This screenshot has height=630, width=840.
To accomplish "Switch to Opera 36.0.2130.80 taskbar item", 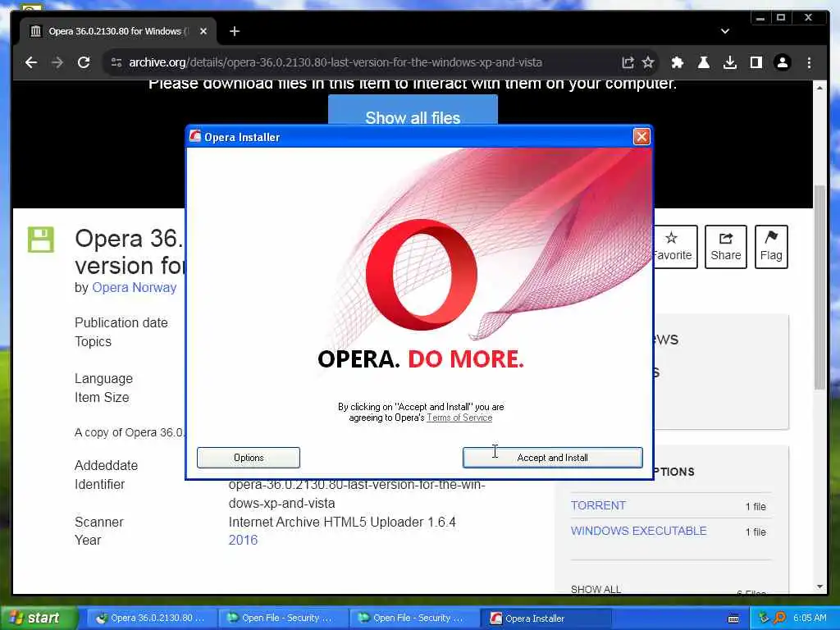I will pyautogui.click(x=152, y=618).
